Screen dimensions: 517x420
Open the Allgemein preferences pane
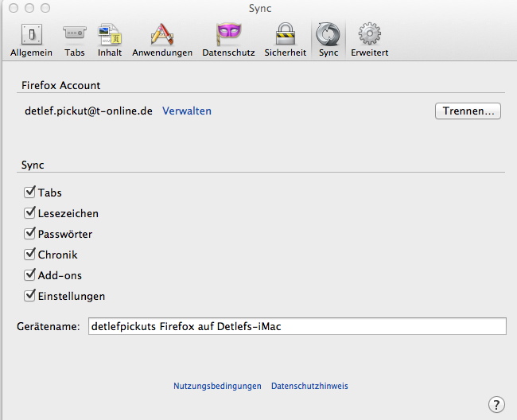(31, 40)
